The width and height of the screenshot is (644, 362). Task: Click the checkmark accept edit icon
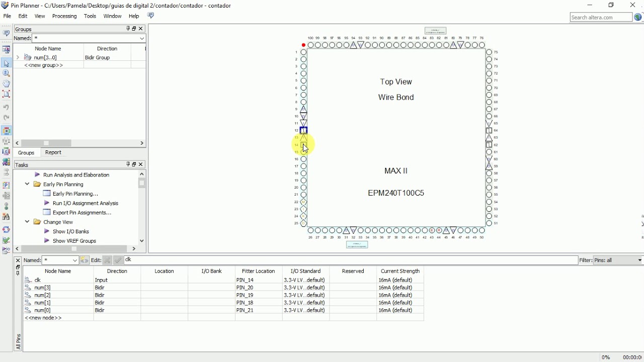click(118, 260)
